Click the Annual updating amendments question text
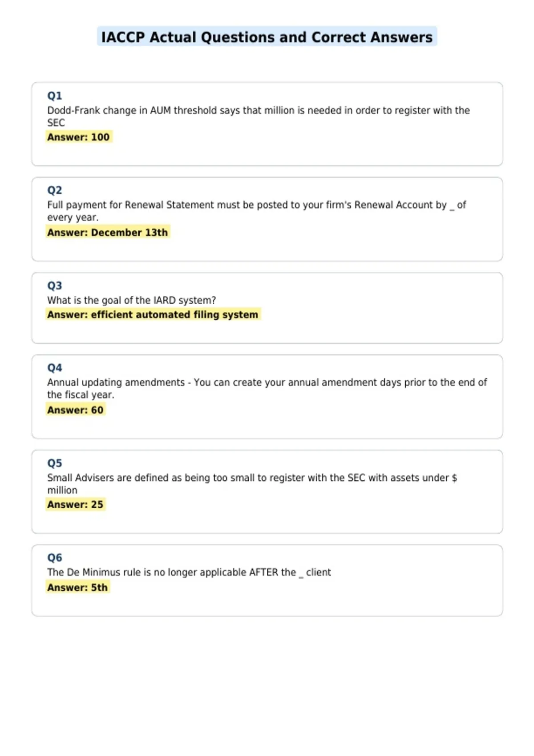The width and height of the screenshot is (534, 756). [267, 388]
